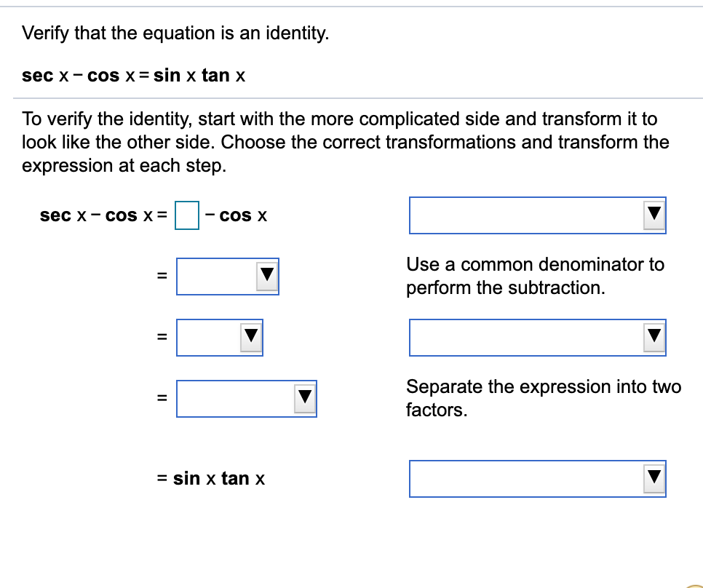The height and width of the screenshot is (588, 703).
Task: Click the ▼ arrow on the third expression box
Action: tap(251, 337)
